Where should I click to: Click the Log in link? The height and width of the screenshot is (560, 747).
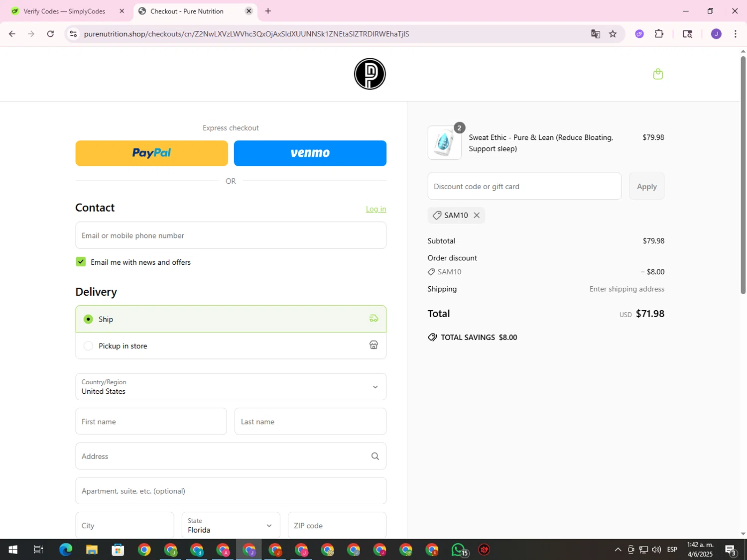[x=375, y=209]
